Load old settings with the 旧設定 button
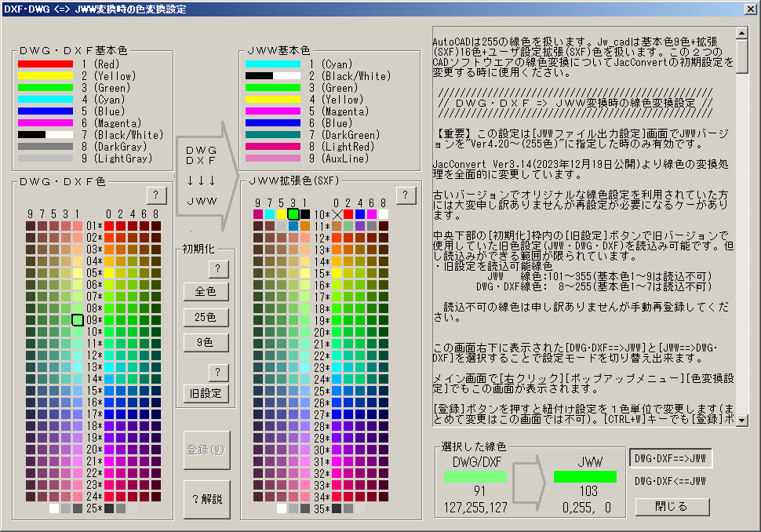 tap(206, 393)
